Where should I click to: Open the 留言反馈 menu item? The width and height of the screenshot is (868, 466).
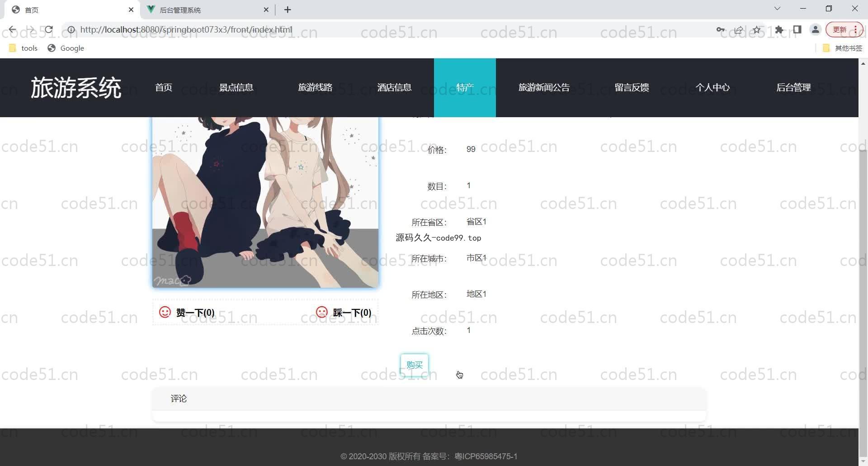pyautogui.click(x=632, y=87)
